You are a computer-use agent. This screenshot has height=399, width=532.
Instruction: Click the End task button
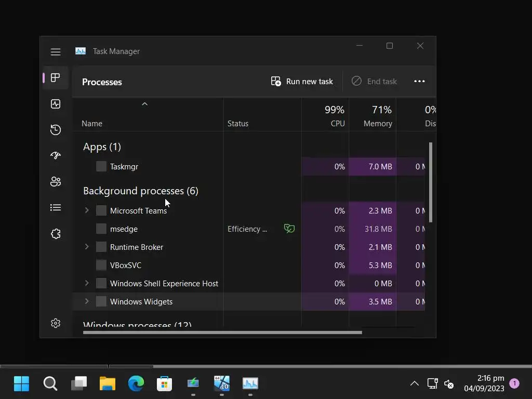coord(374,82)
